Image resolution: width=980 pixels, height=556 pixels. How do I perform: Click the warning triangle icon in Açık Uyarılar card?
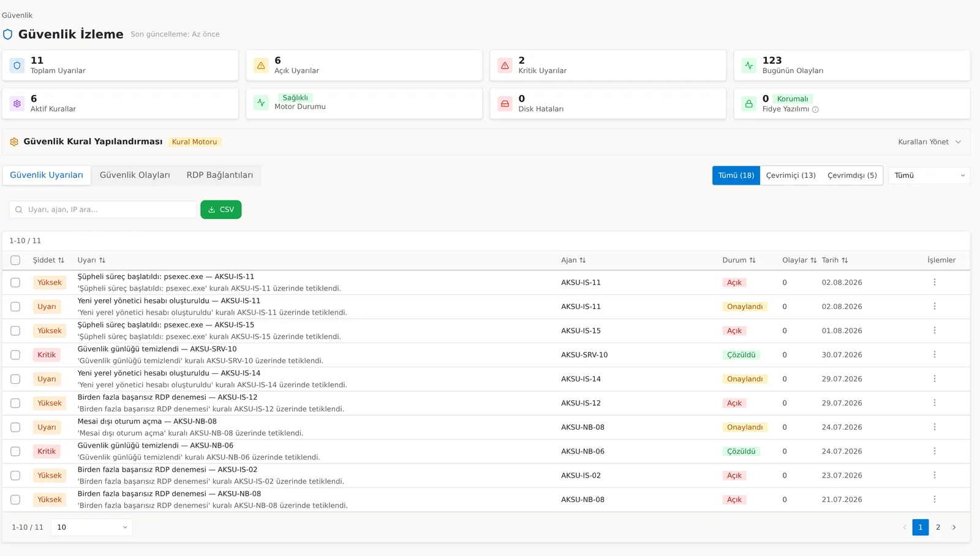tap(261, 65)
